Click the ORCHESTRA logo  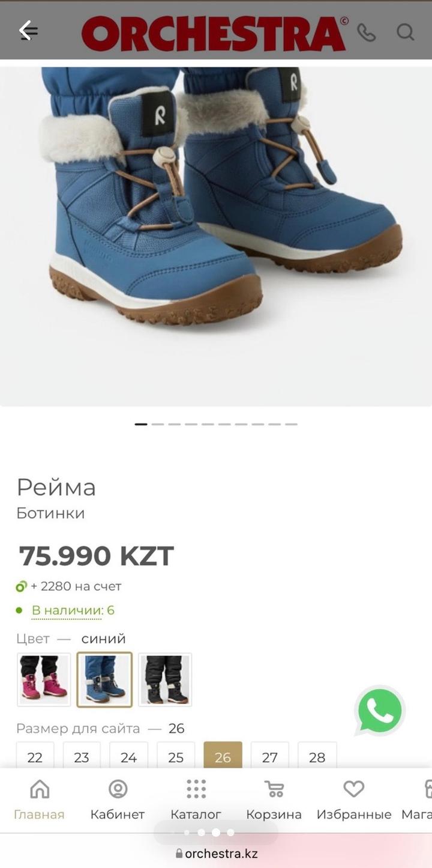click(214, 33)
